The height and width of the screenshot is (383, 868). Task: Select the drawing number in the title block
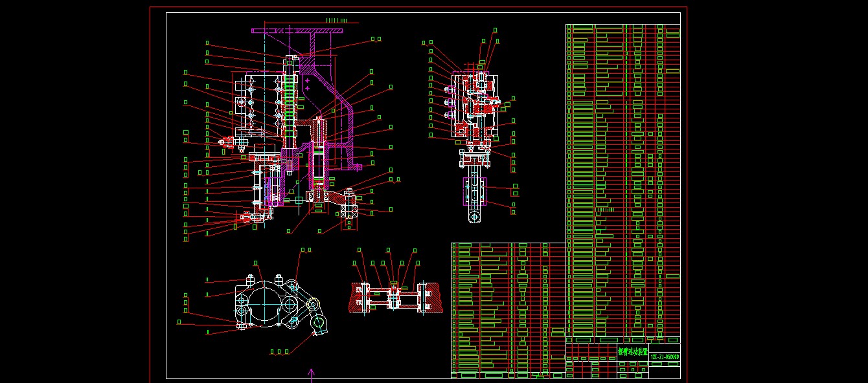(x=664, y=356)
